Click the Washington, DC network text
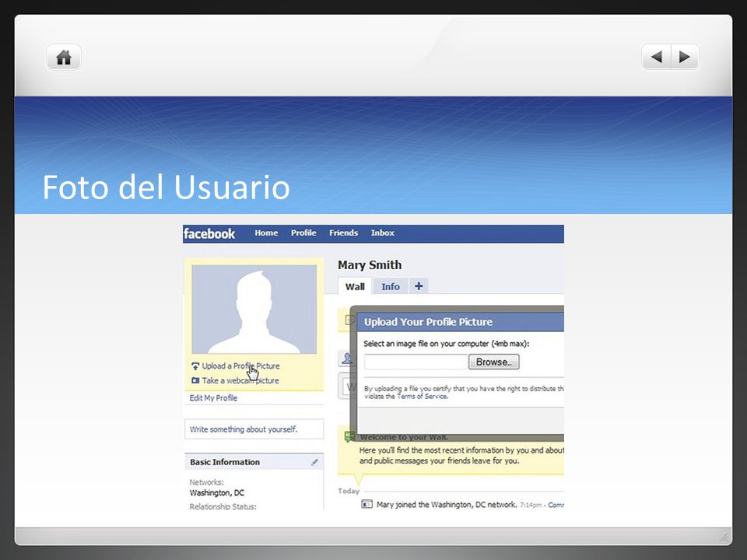 click(x=217, y=493)
